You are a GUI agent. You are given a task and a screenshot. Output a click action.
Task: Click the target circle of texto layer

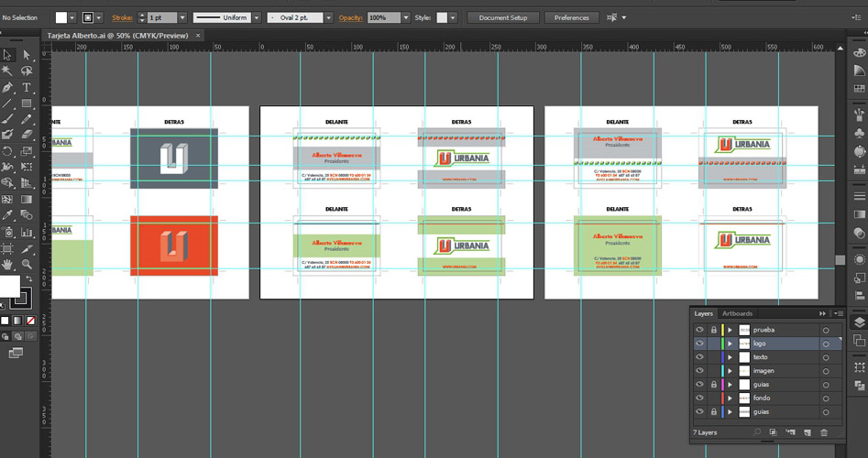825,357
